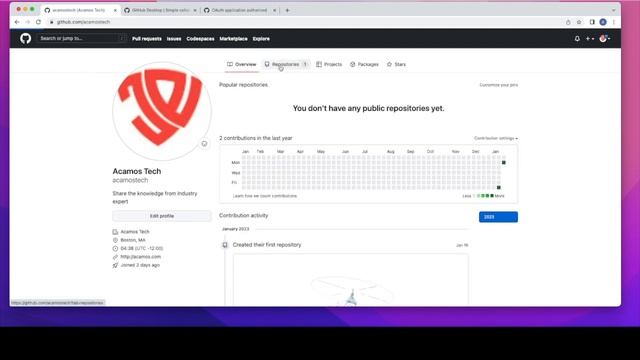Click Created their first repository text
The image size is (640, 360).
coord(267,245)
